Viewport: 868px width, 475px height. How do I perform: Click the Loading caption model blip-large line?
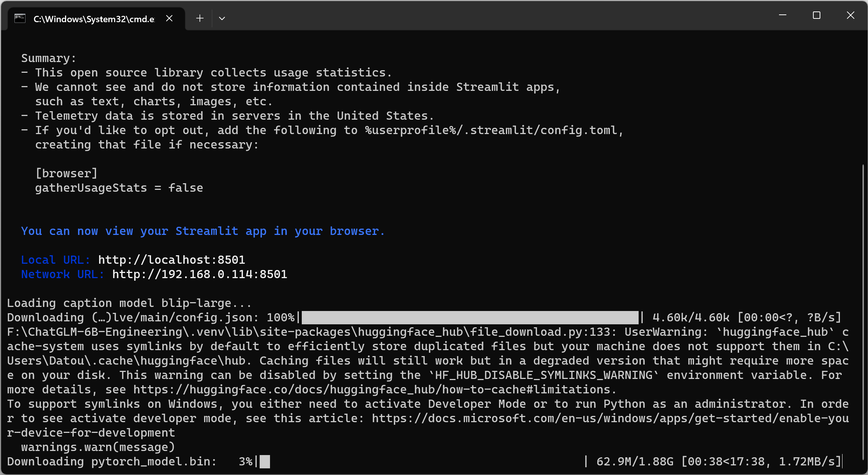[x=129, y=303]
